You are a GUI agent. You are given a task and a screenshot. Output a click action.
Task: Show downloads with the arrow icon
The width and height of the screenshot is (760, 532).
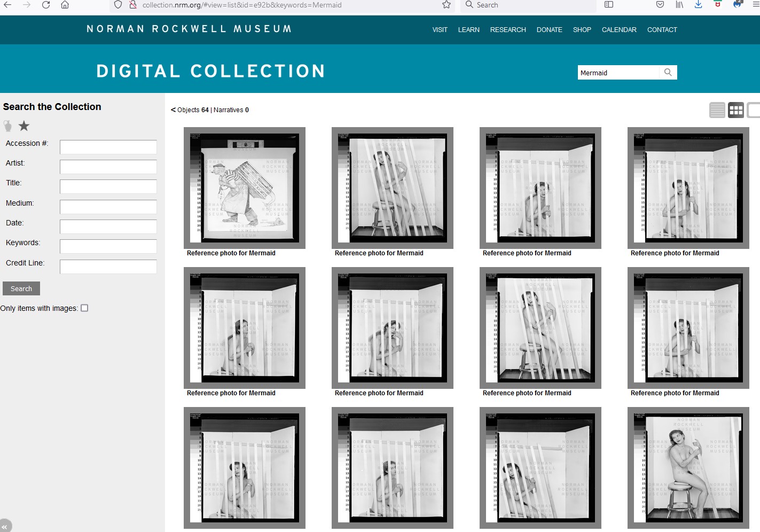pos(698,5)
